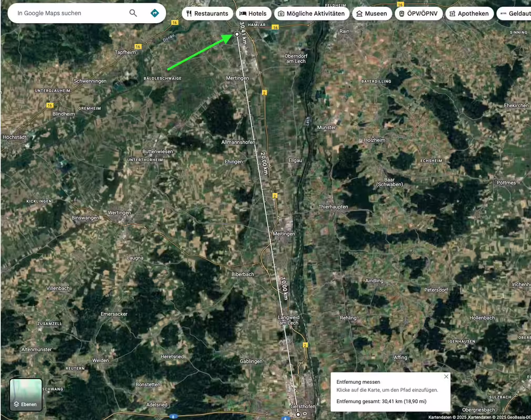The image size is (531, 420).
Task: Select the Thierhaupten label
Action: tap(333, 207)
